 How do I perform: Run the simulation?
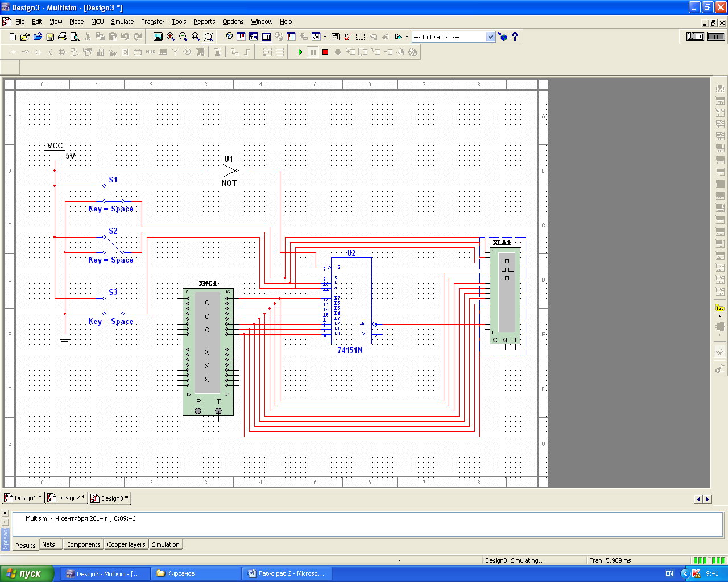pos(300,52)
